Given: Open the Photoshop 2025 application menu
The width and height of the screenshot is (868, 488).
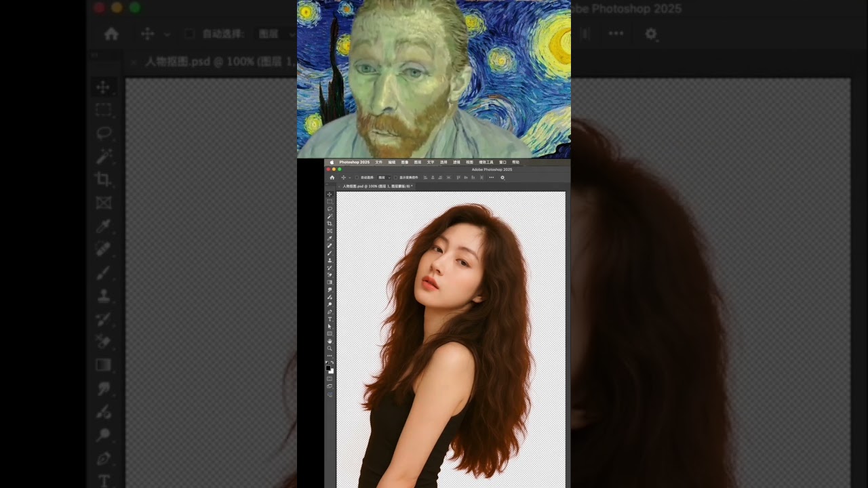Looking at the screenshot, I should click(355, 162).
